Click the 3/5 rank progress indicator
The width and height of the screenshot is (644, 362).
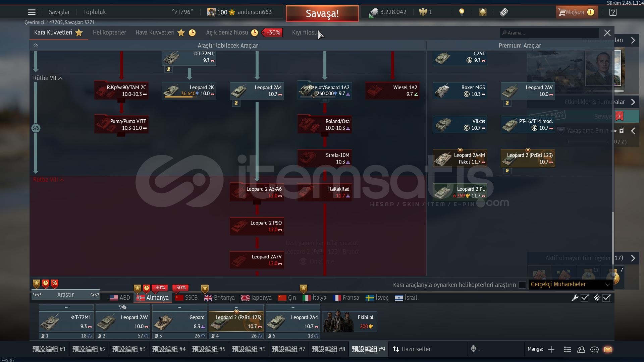click(36, 128)
